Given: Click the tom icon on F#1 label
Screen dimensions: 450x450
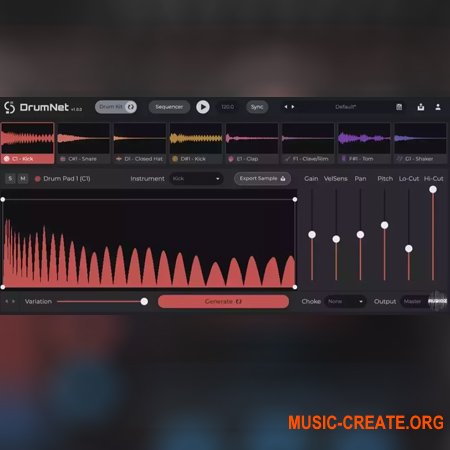Looking at the screenshot, I should pyautogui.click(x=343, y=159).
